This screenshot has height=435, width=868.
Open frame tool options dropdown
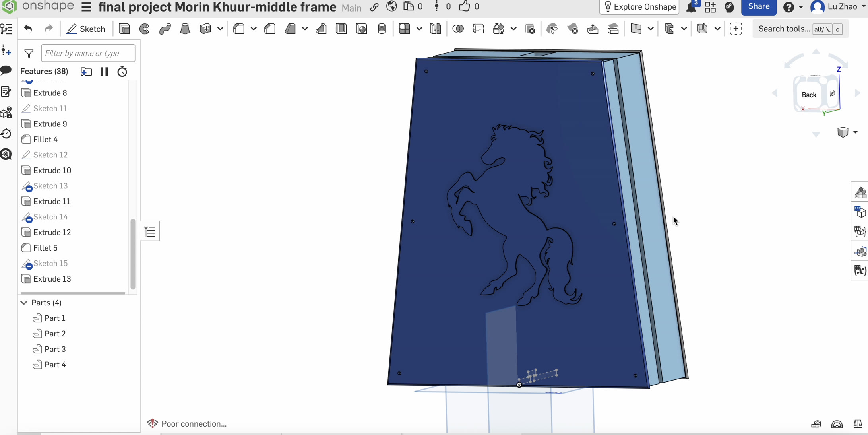[x=684, y=29]
